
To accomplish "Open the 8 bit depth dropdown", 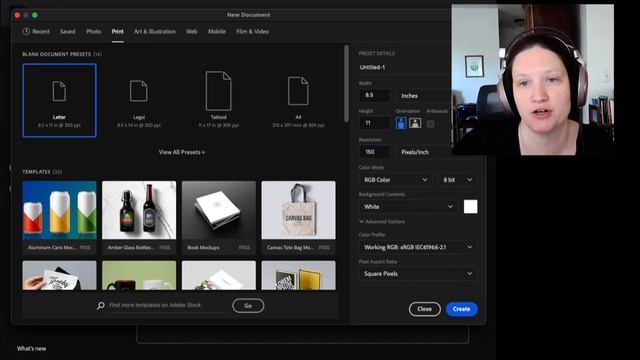I will (x=458, y=180).
